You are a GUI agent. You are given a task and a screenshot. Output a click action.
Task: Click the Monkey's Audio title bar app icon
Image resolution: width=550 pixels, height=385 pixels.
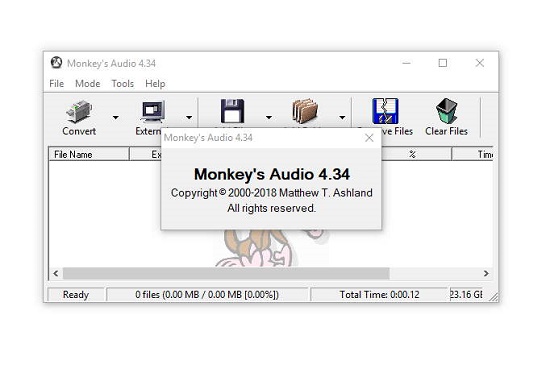coord(56,63)
